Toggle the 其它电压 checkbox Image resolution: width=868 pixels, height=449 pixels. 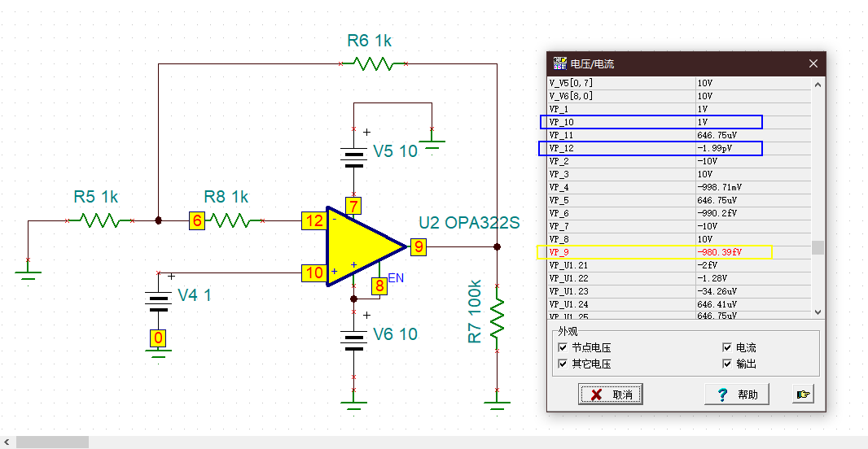pyautogui.click(x=563, y=364)
